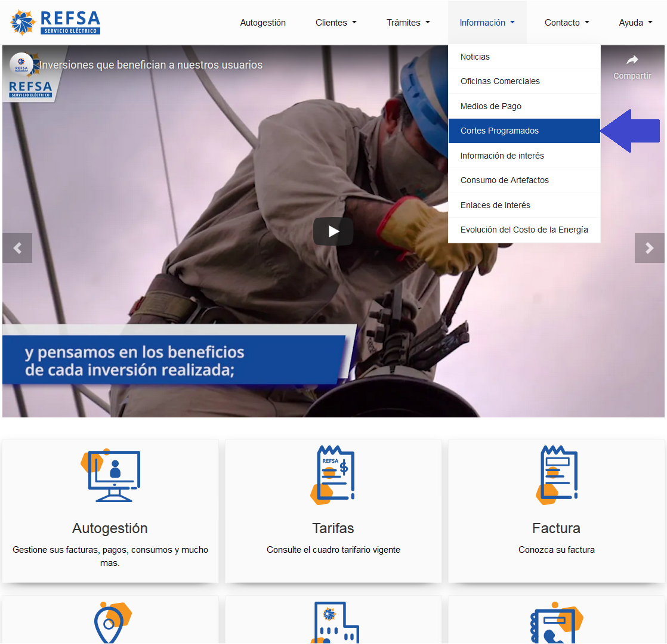Open the Autogestión nav link
This screenshot has height=644, width=667.
263,23
